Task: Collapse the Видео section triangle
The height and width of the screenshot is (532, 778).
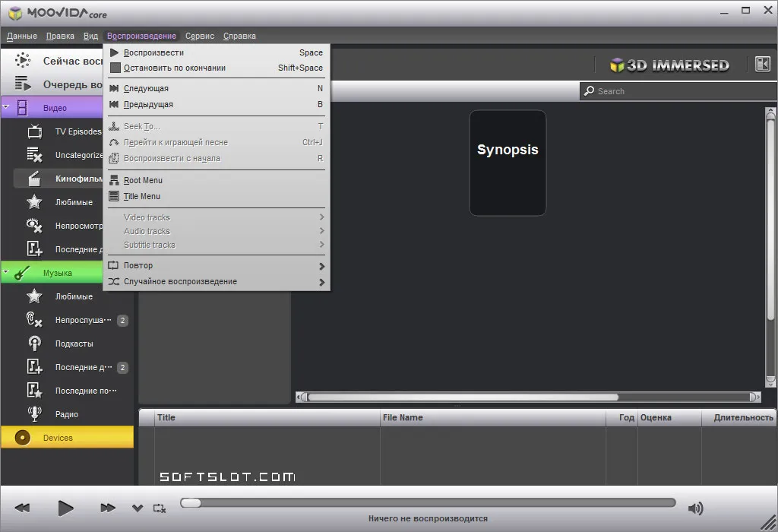Action: (6, 106)
